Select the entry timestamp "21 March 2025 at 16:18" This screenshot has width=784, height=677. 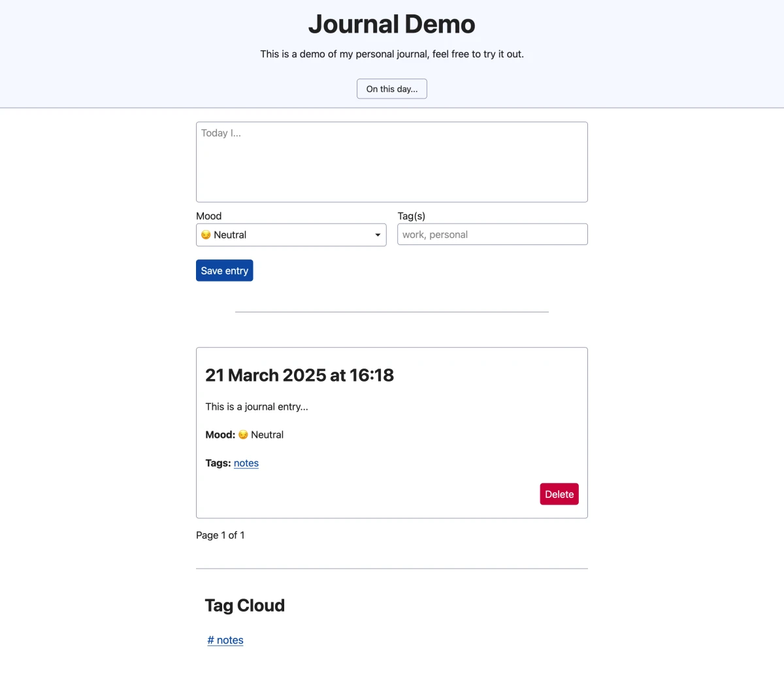click(299, 375)
